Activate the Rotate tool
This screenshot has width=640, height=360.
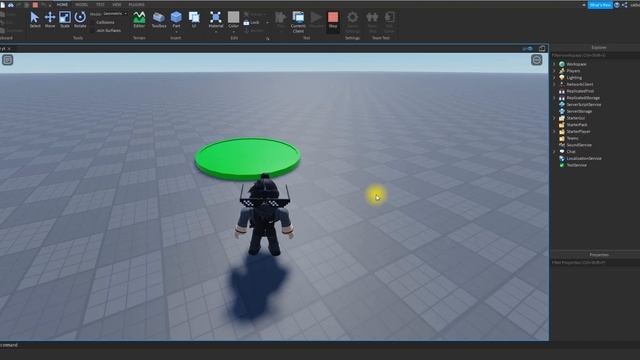click(80, 19)
